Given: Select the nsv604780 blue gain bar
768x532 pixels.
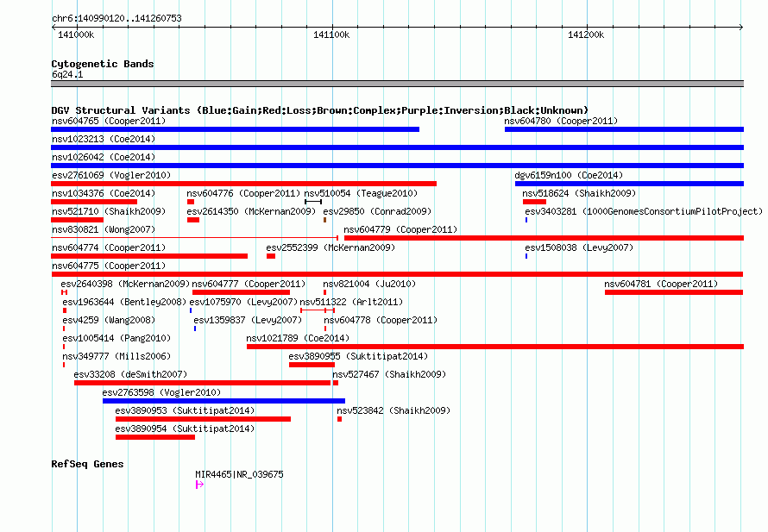Looking at the screenshot, I should [x=624, y=129].
